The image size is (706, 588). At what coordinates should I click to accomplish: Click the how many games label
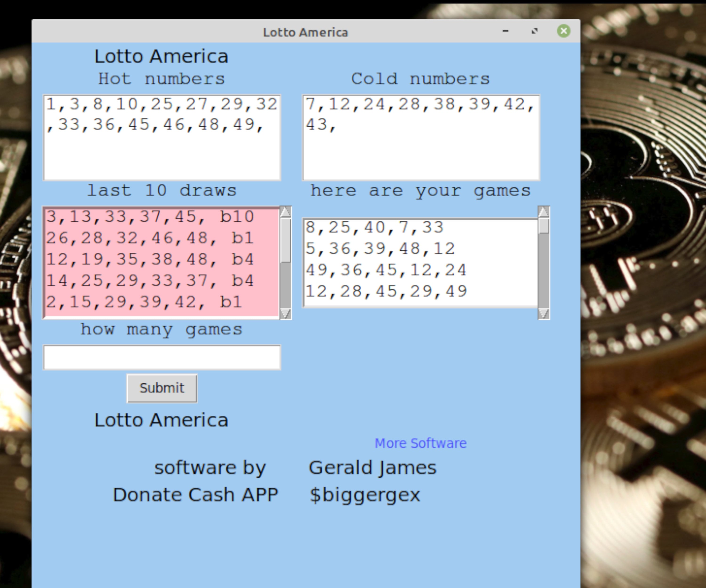pyautogui.click(x=162, y=330)
